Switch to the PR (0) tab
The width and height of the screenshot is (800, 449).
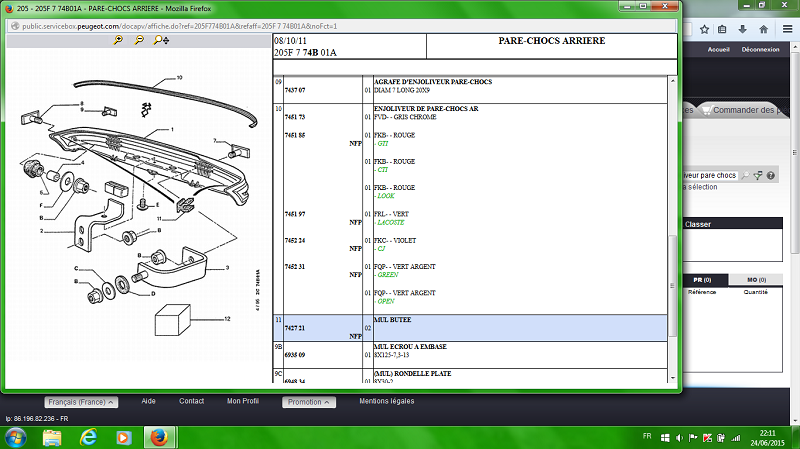pos(702,280)
